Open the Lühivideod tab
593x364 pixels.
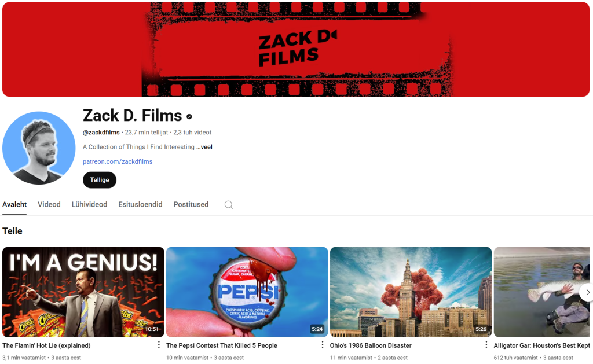click(x=89, y=204)
